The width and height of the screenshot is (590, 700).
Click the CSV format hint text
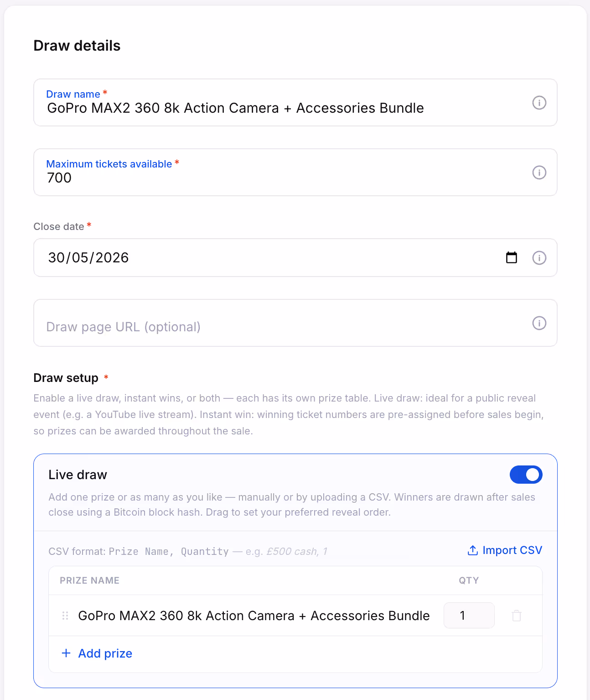pos(188,551)
